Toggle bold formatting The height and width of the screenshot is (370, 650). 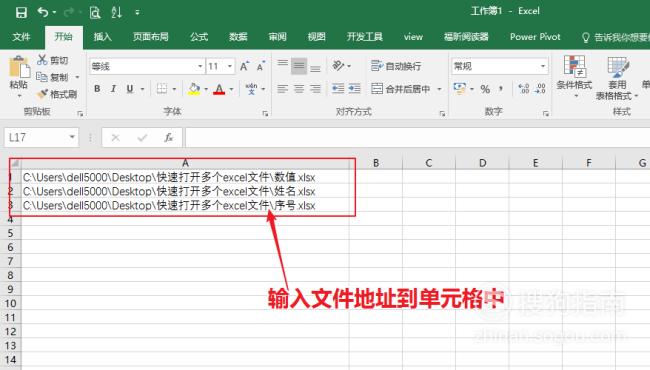[97, 89]
